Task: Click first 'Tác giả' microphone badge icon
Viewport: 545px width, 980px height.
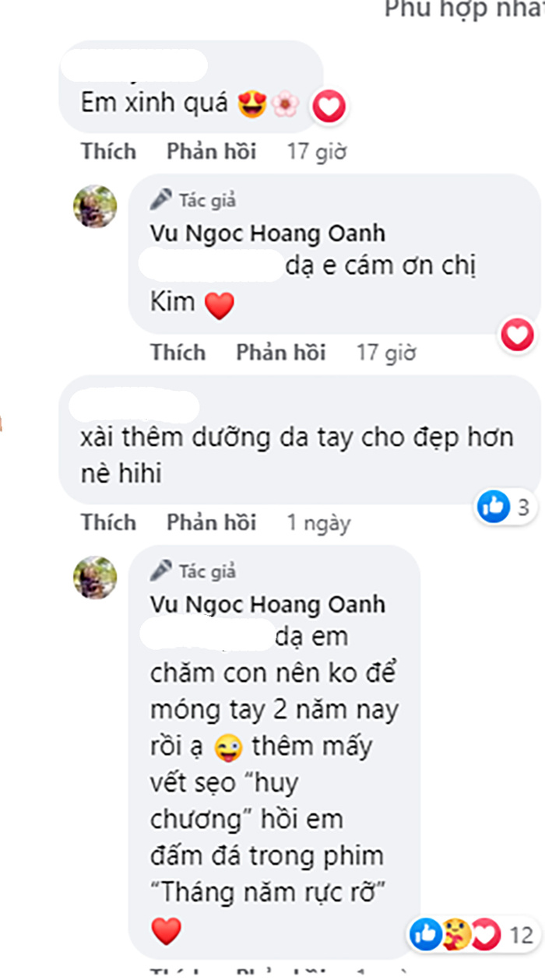Action: [162, 200]
